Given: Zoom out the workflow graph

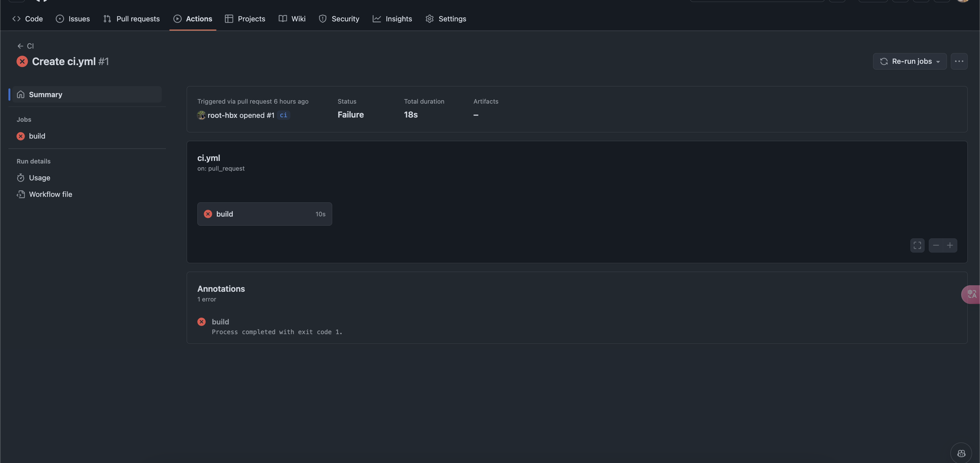Looking at the screenshot, I should (936, 245).
